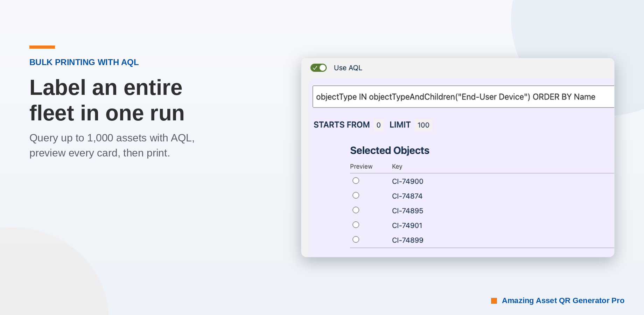Select preview radio for CI-74899
This screenshot has height=315, width=644.
pos(356,239)
